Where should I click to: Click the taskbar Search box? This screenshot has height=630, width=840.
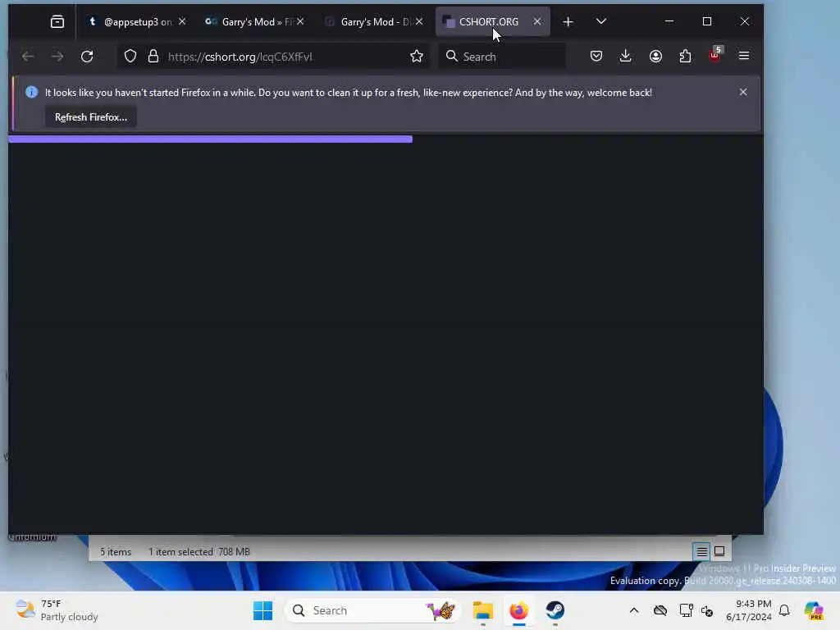pyautogui.click(x=372, y=610)
